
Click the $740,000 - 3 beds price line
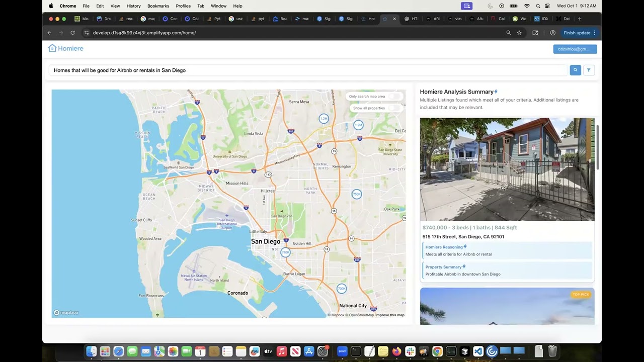[x=469, y=228]
